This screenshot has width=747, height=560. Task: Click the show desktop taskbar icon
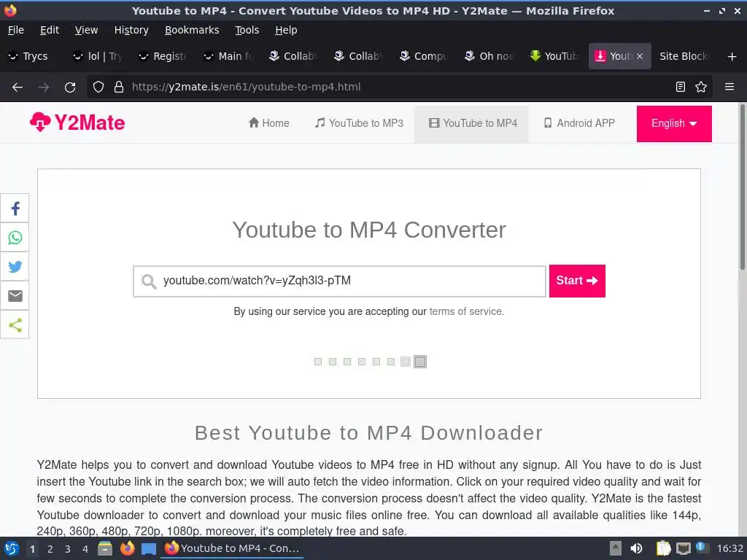click(x=149, y=548)
